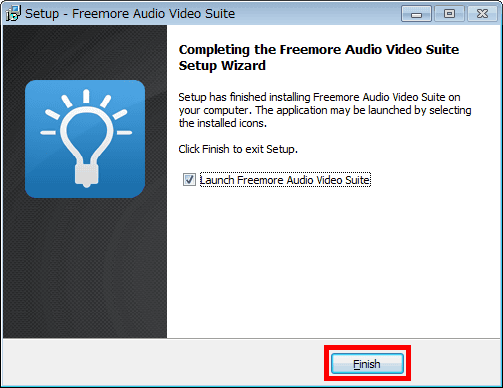Close the Freemore Setup window
Image resolution: width=503 pixels, height=388 pixels.
(x=482, y=14)
